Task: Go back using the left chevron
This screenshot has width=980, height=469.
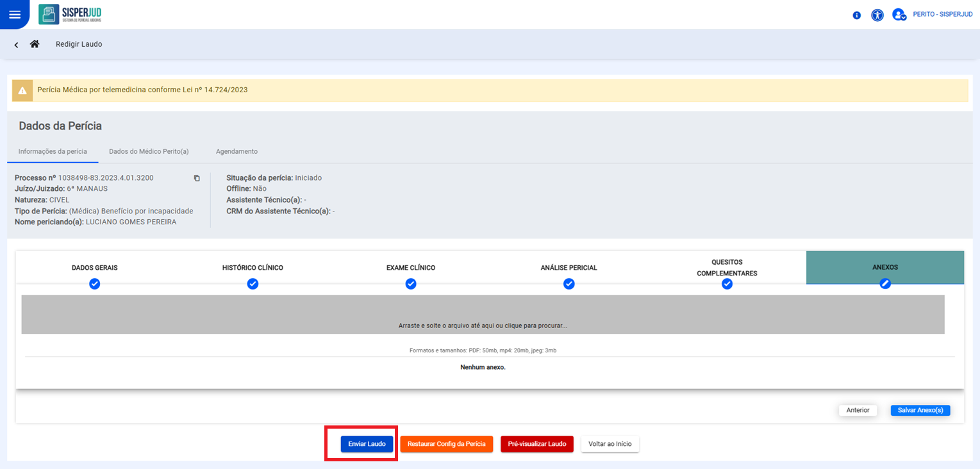Action: pos(16,45)
